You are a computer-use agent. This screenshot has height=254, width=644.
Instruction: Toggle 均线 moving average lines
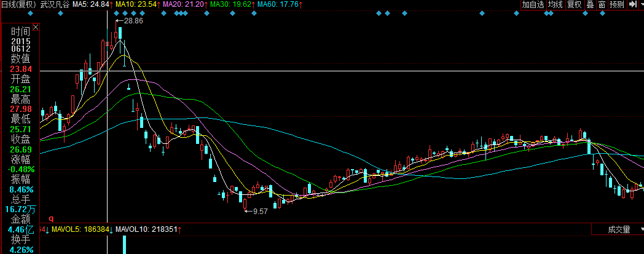556,5
